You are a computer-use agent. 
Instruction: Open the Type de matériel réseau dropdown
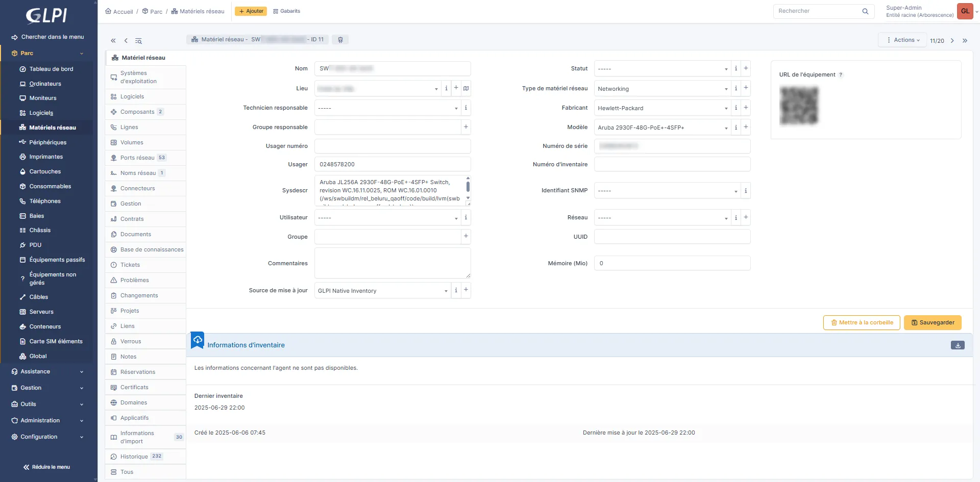click(x=662, y=89)
